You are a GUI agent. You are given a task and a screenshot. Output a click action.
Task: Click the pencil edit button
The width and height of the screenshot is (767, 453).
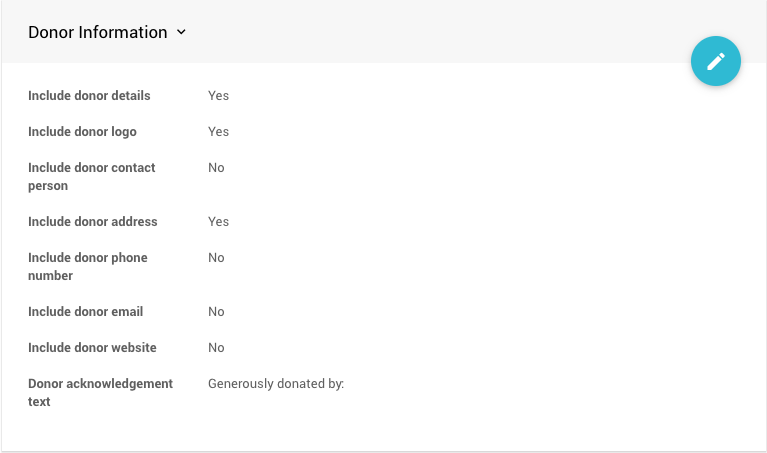pos(715,61)
